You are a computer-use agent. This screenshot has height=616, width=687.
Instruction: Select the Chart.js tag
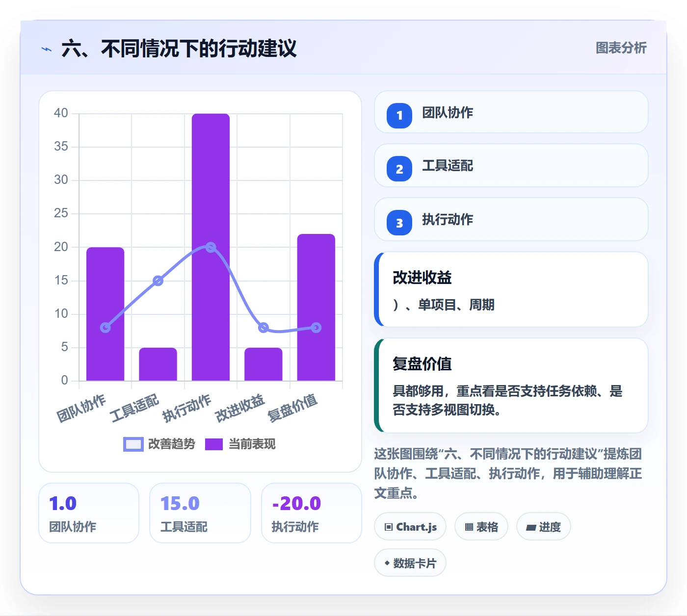410,527
